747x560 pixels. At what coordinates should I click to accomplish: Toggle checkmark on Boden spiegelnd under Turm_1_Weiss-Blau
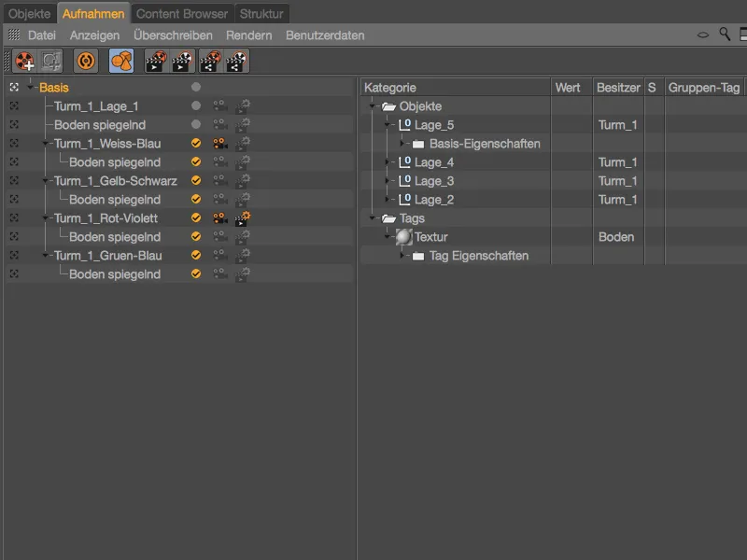[196, 161]
